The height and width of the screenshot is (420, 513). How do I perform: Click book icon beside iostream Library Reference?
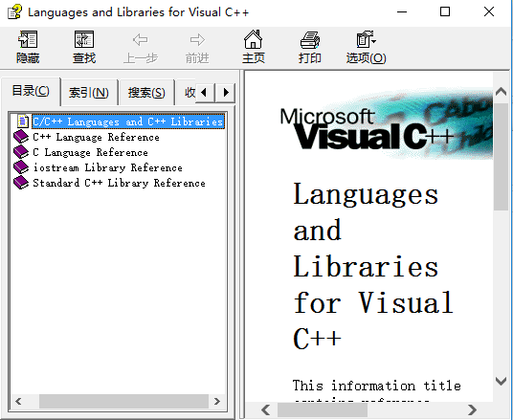(21, 167)
